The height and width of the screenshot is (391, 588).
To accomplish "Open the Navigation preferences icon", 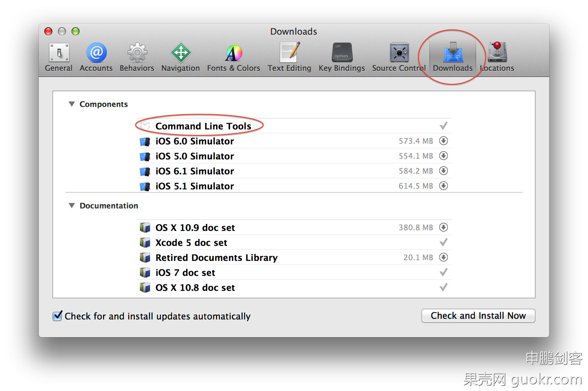I will point(181,53).
